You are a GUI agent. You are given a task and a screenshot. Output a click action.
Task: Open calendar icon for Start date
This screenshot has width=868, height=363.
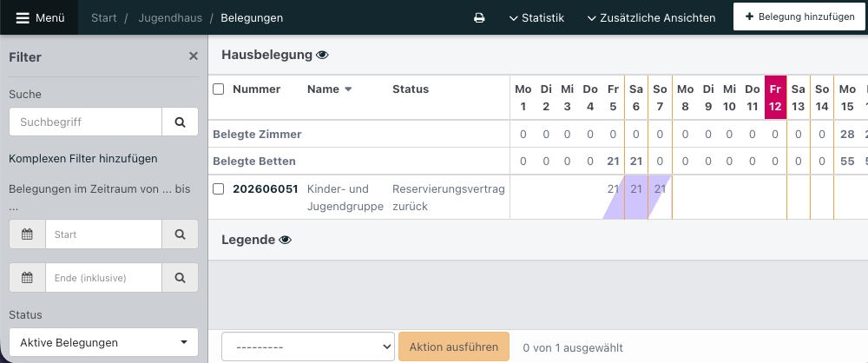(27, 234)
